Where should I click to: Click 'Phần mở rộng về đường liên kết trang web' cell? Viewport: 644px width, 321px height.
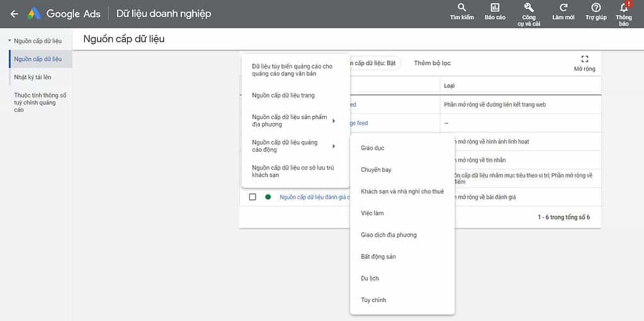coord(495,104)
